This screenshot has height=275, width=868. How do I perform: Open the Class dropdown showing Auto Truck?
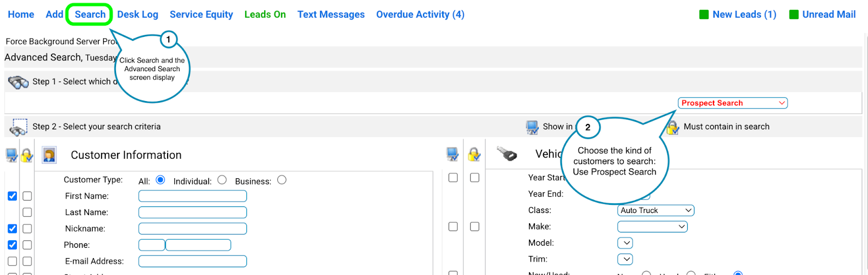[655, 210]
